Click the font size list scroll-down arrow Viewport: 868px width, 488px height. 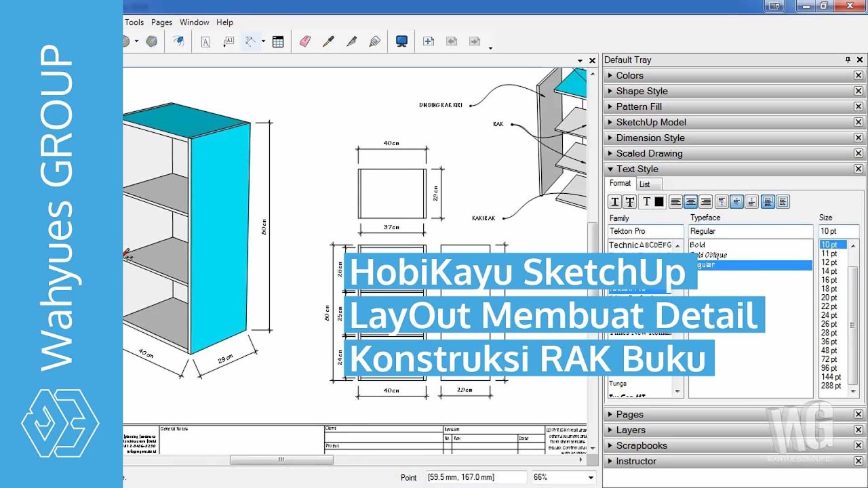point(853,392)
